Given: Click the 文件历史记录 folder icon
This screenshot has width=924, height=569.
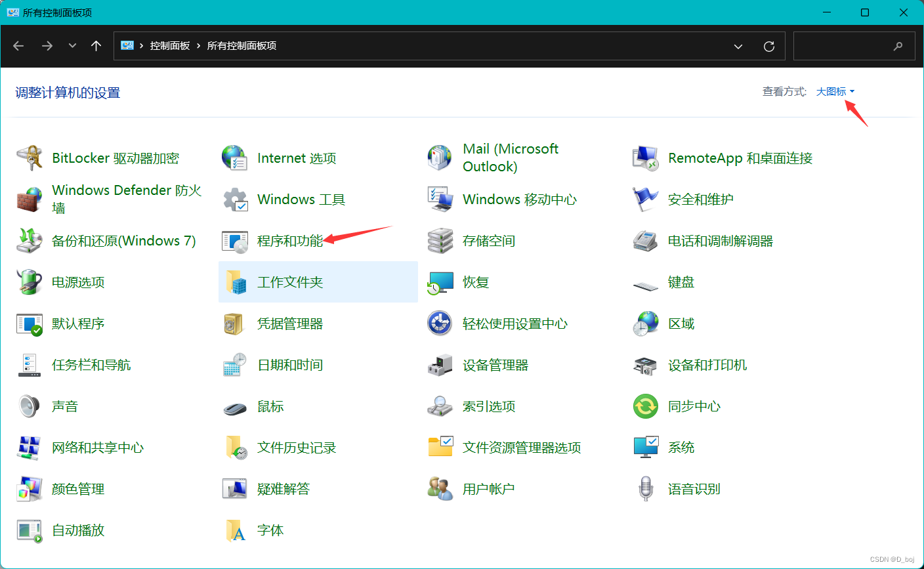Looking at the screenshot, I should tap(236, 448).
